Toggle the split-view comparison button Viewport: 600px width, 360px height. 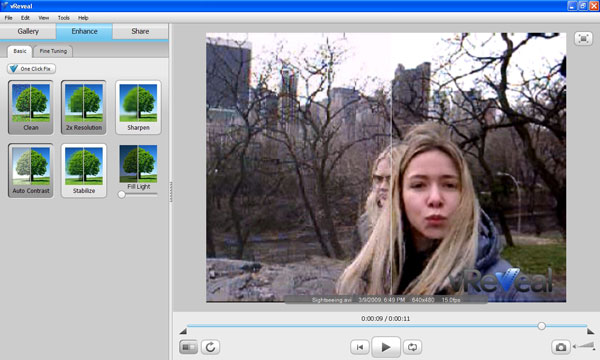tap(188, 347)
